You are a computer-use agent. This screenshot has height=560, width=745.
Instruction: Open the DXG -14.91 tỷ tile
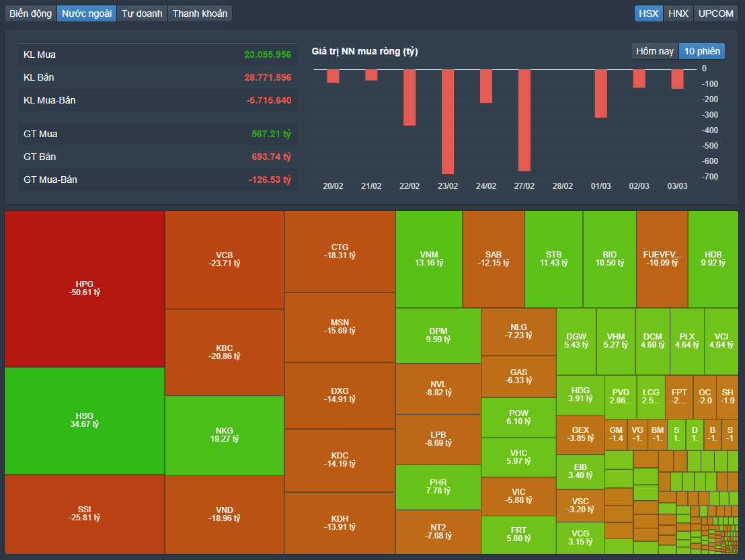340,396
